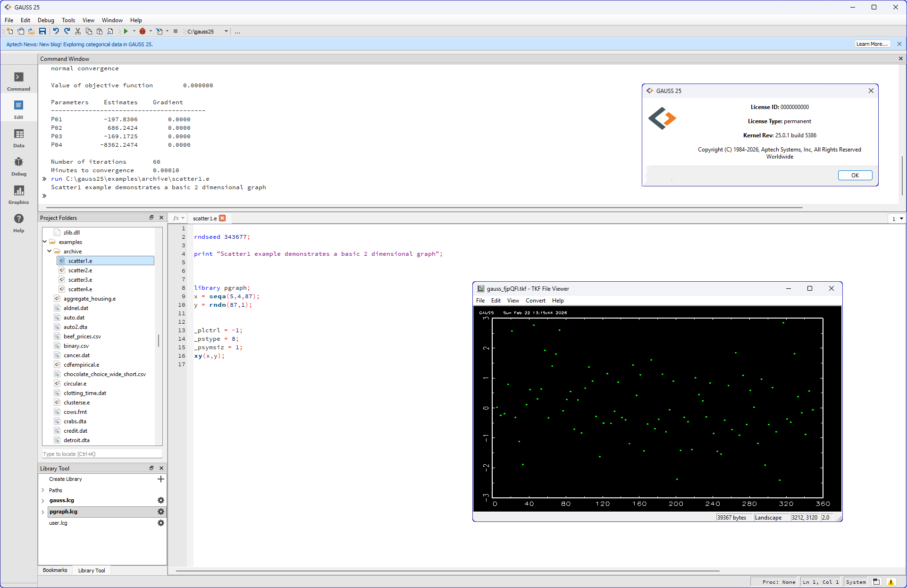Viewport: 907px width, 588px height.
Task: Open Find with the magnifier page icon
Action: [110, 32]
